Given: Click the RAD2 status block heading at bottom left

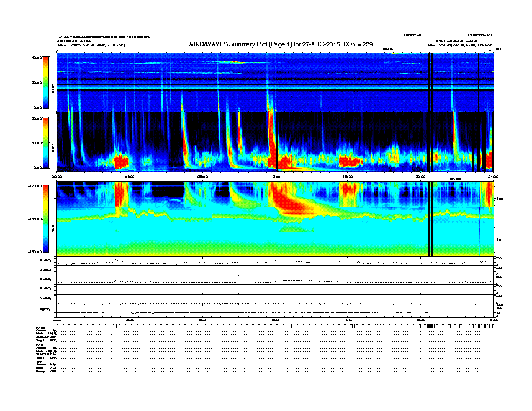Looking at the screenshot, I should pos(41,328).
